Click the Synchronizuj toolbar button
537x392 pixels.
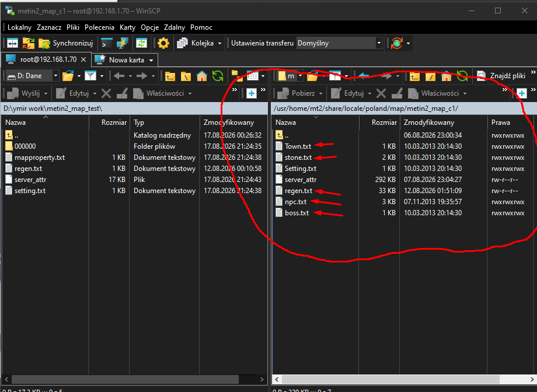pyautogui.click(x=66, y=43)
